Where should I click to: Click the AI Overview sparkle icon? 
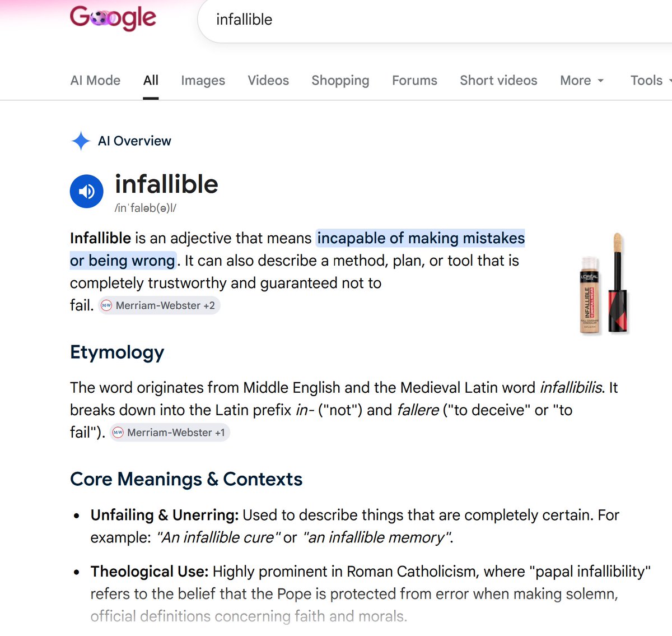(x=81, y=141)
